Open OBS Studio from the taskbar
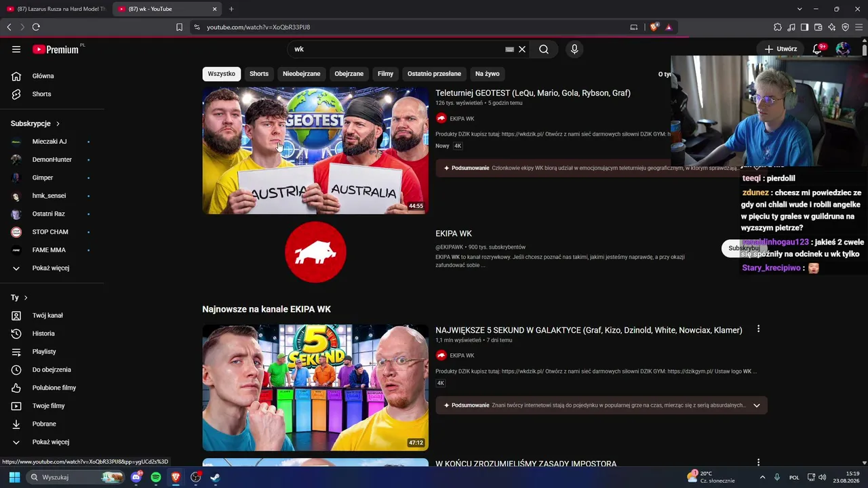The width and height of the screenshot is (868, 488). pyautogui.click(x=195, y=477)
